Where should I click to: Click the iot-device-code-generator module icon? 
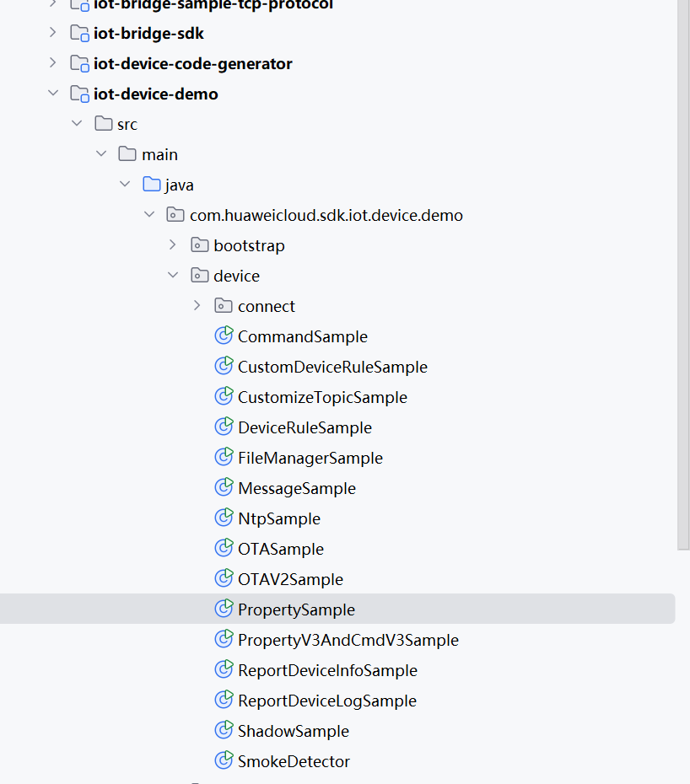pyautogui.click(x=79, y=63)
